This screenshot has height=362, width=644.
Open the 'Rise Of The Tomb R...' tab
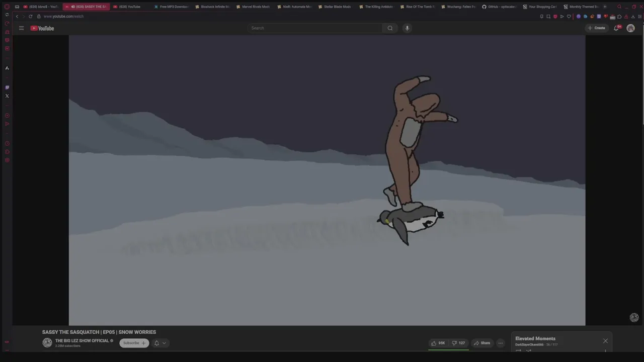(x=417, y=7)
